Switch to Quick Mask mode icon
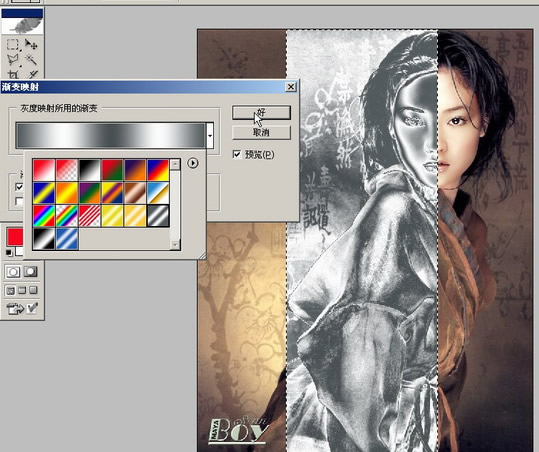This screenshot has width=539, height=452. point(30,272)
